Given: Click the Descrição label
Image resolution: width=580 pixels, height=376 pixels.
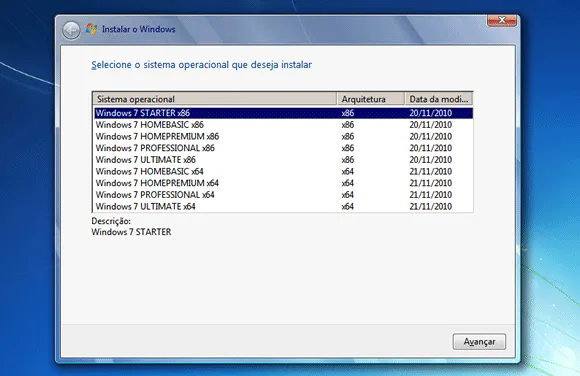Looking at the screenshot, I should pos(111,221).
